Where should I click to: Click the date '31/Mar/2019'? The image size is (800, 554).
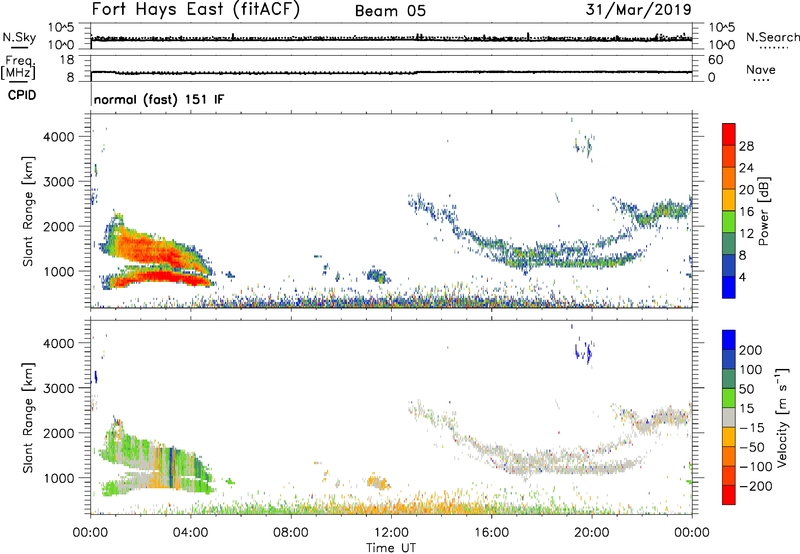[x=639, y=9]
